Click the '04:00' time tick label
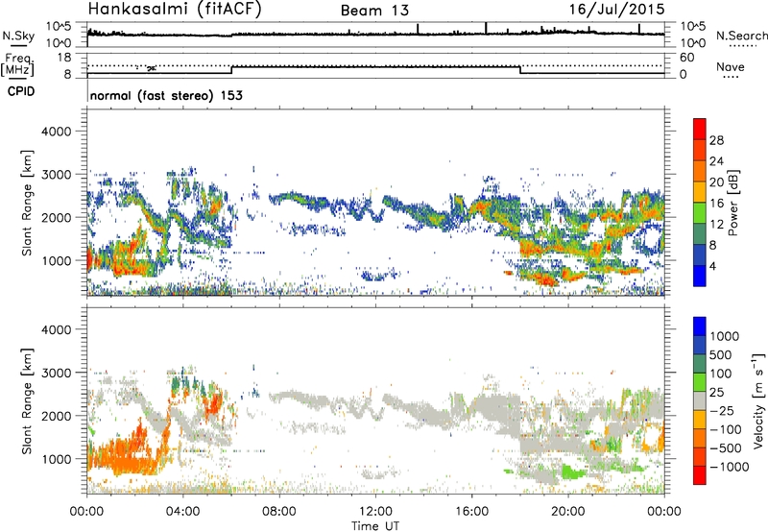This screenshot has width=768, height=532. point(182,512)
